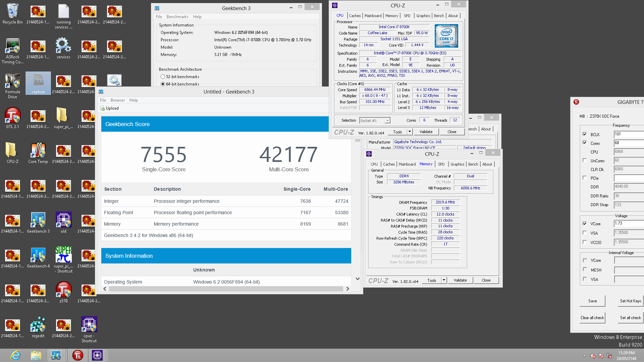644x362 pixels.
Task: Open the services desktop shortcut
Action: tap(63, 48)
